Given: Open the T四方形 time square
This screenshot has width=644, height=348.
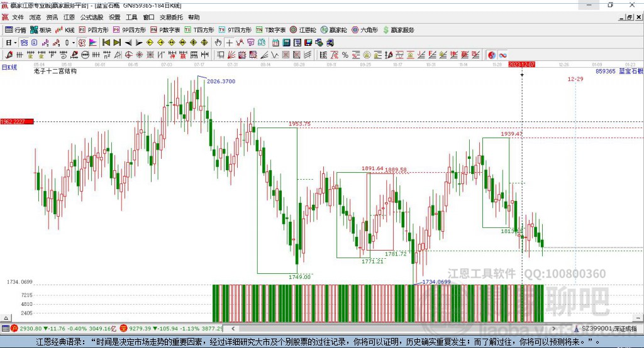Looking at the screenshot, I should (199, 30).
